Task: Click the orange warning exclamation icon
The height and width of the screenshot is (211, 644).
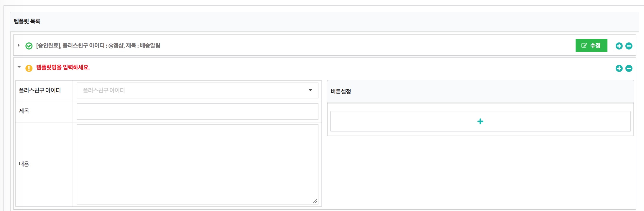Action: pos(29,68)
